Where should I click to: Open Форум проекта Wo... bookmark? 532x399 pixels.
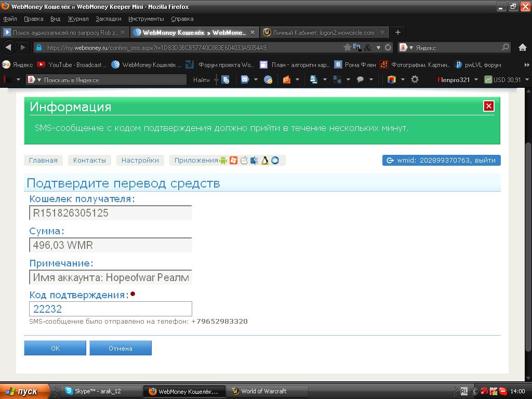click(x=220, y=64)
